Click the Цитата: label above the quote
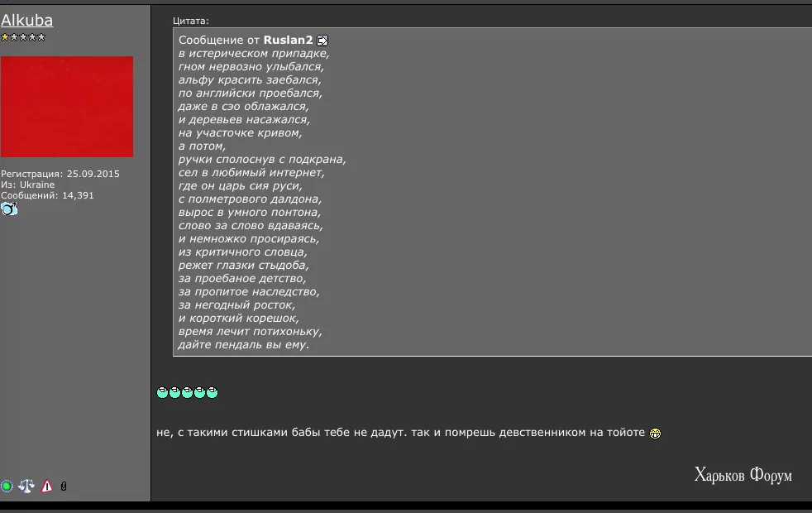Screen dimensions: 812x513 point(190,21)
